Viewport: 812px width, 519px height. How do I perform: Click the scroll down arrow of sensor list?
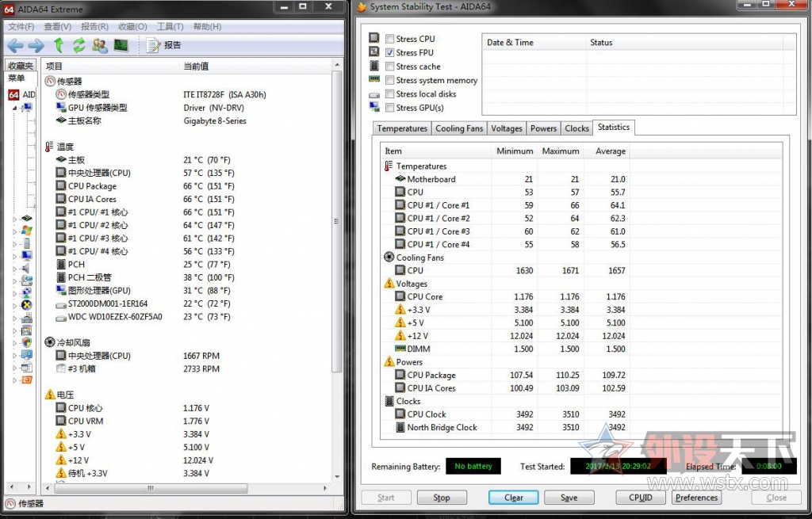point(337,476)
